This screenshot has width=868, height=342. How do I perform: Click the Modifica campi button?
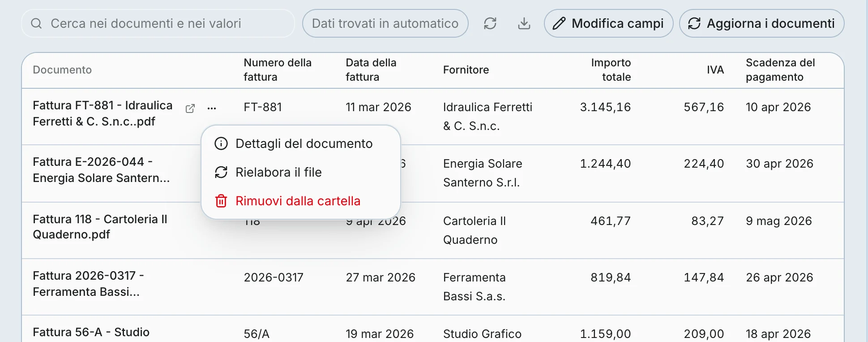click(x=608, y=23)
